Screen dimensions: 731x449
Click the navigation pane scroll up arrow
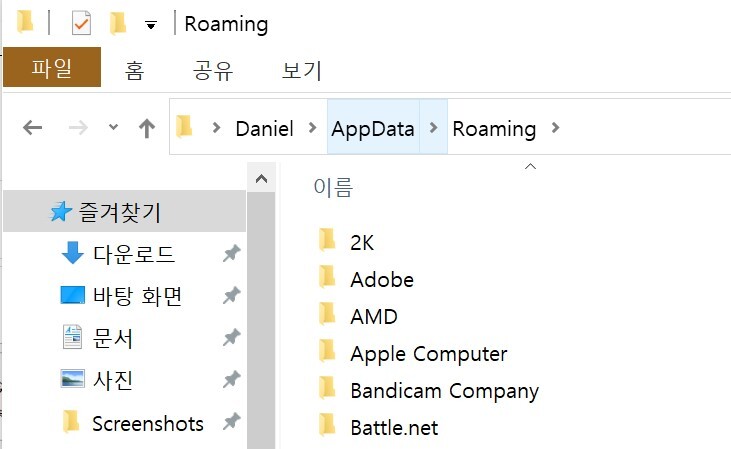(x=262, y=179)
